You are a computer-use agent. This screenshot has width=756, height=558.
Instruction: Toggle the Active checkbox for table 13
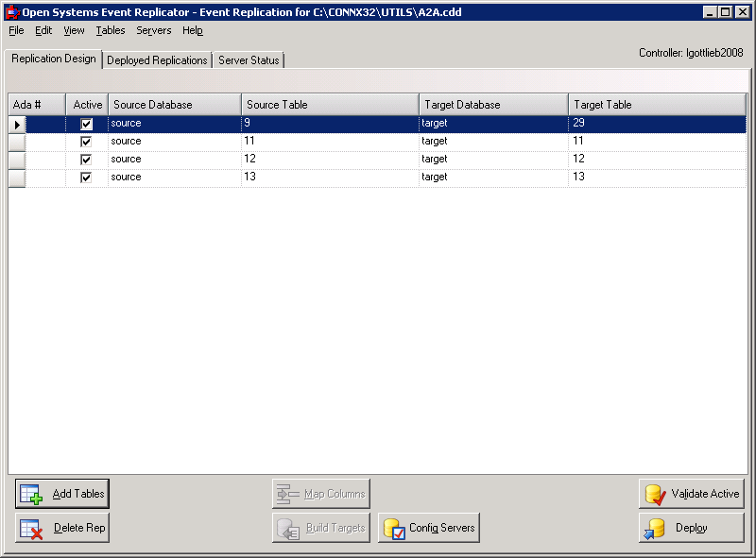(85, 177)
